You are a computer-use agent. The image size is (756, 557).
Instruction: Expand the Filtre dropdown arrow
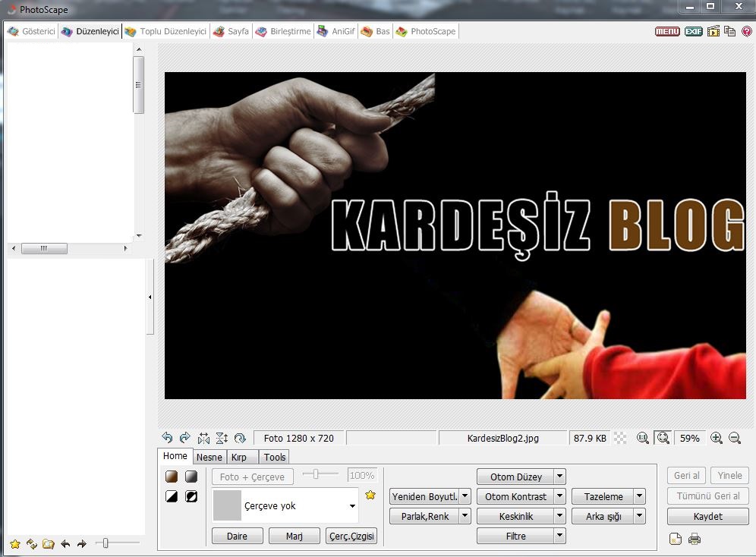pyautogui.click(x=559, y=536)
